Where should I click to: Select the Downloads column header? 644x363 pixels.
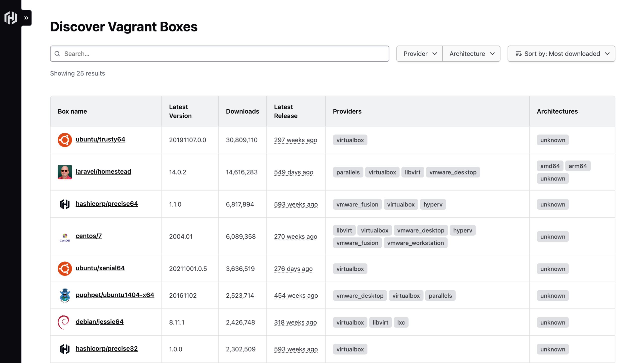pyautogui.click(x=242, y=111)
